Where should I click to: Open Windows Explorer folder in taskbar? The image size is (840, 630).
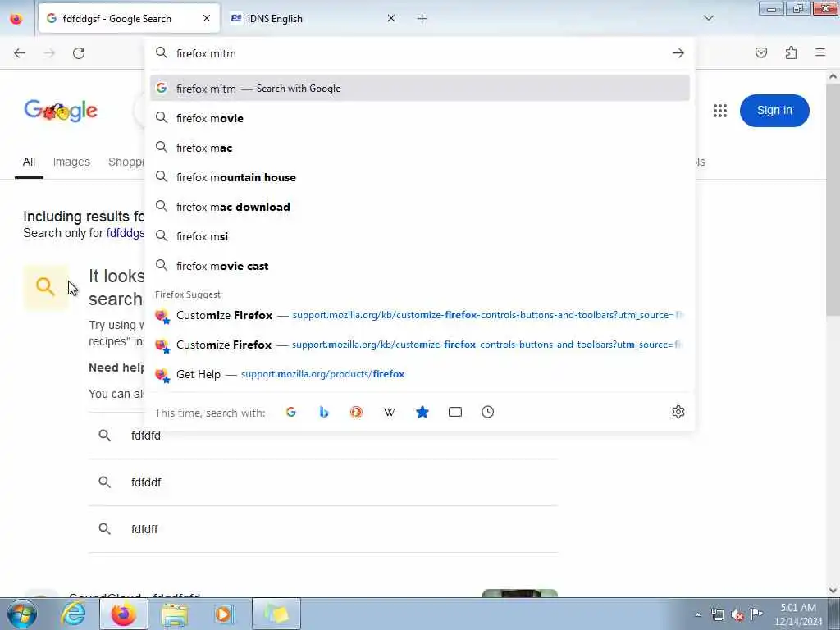click(x=175, y=614)
